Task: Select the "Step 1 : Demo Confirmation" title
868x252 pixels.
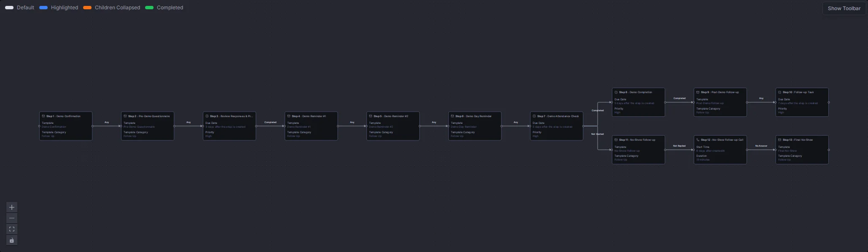Action: (x=63, y=116)
